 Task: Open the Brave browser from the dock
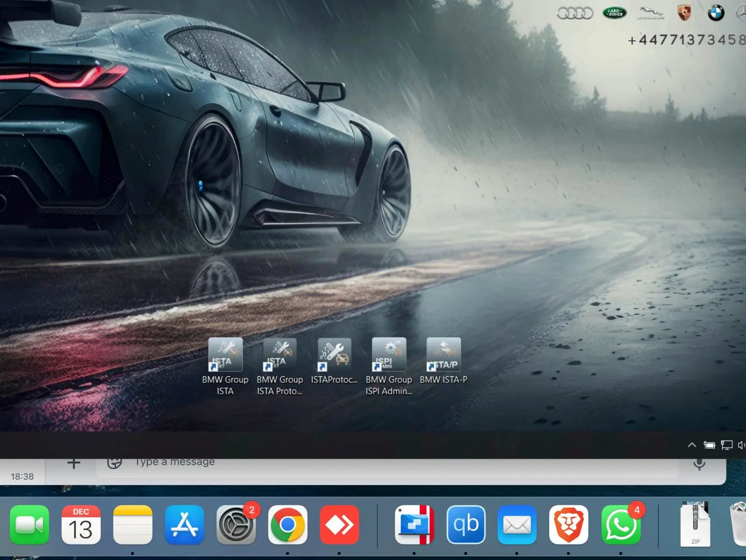(x=568, y=525)
